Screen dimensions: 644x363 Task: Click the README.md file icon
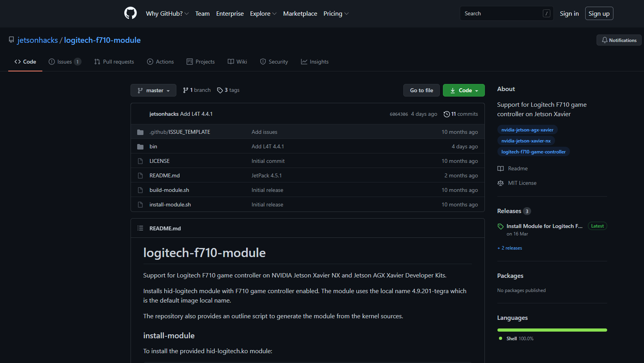click(x=140, y=176)
